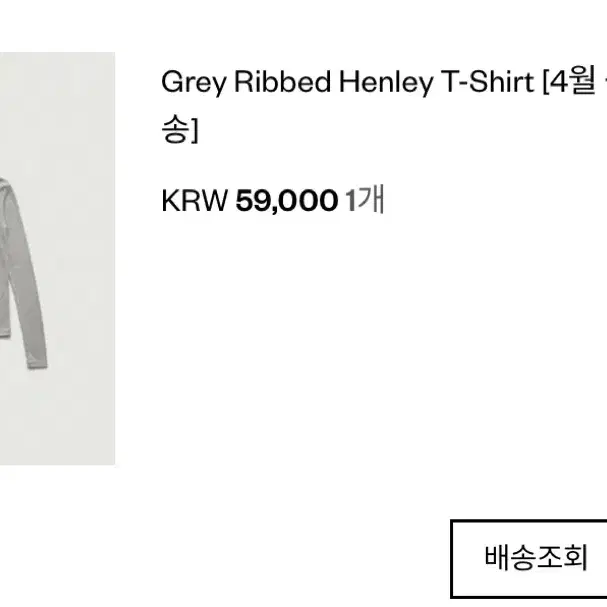Open the grey henley shirt product thumbnail
The height and width of the screenshot is (607, 607).
pos(57,258)
